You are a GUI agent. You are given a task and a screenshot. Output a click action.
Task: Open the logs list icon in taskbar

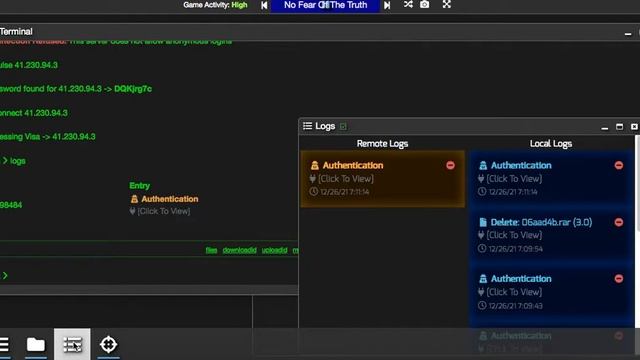72,345
